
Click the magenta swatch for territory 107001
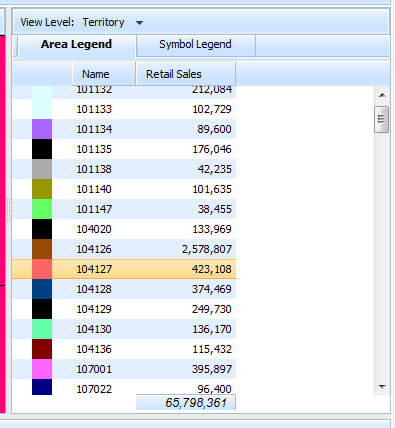pyautogui.click(x=42, y=369)
